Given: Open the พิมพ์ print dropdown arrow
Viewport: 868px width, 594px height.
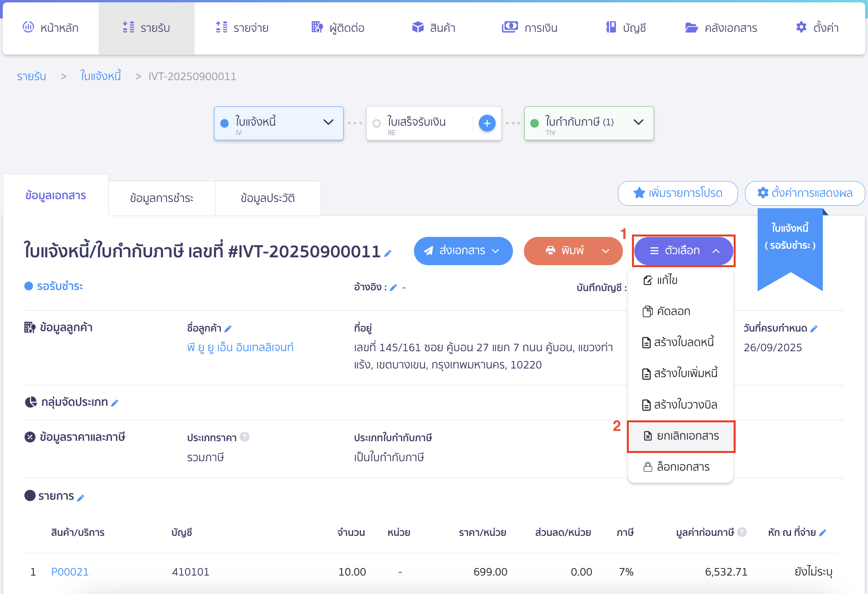Looking at the screenshot, I should [606, 251].
